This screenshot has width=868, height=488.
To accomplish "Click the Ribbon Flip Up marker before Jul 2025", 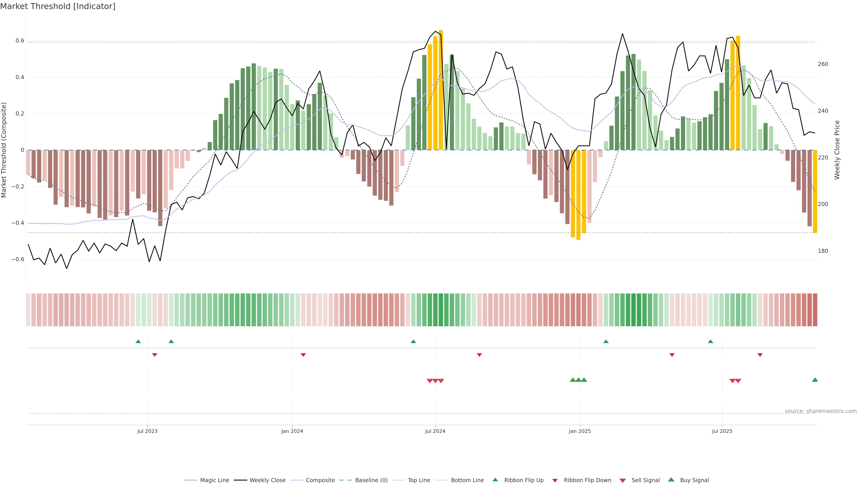I will tap(711, 342).
